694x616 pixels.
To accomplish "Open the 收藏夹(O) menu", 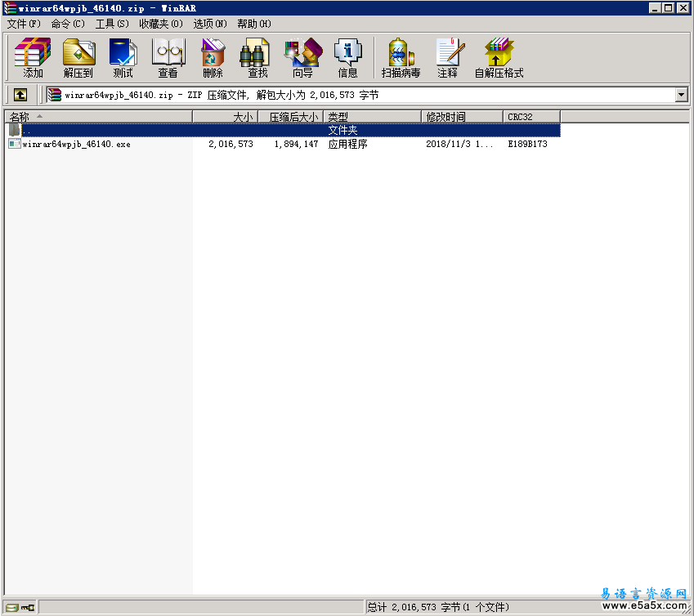I will pyautogui.click(x=161, y=24).
